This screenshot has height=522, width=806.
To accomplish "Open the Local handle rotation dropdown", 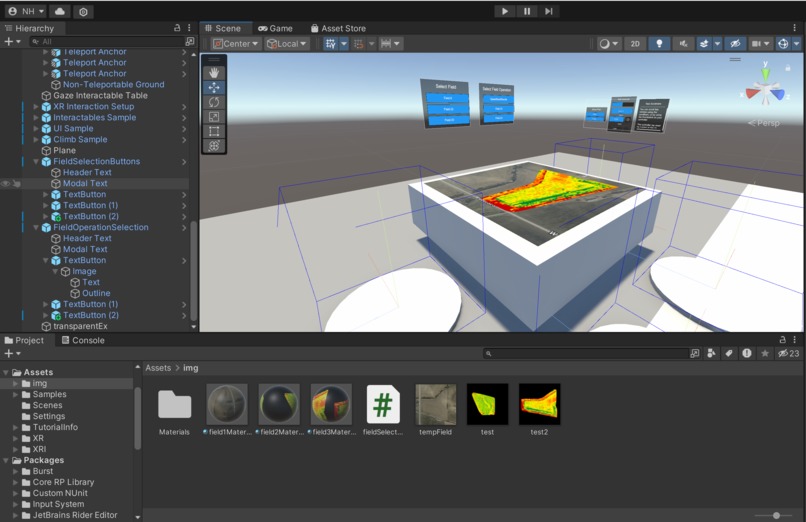I will click(287, 44).
